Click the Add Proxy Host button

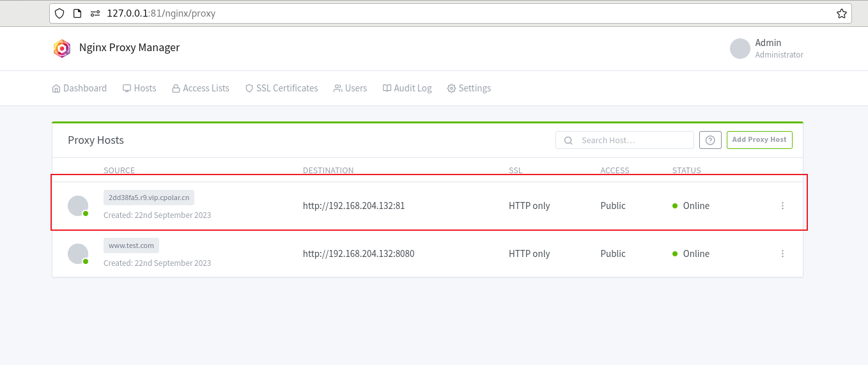click(x=759, y=140)
